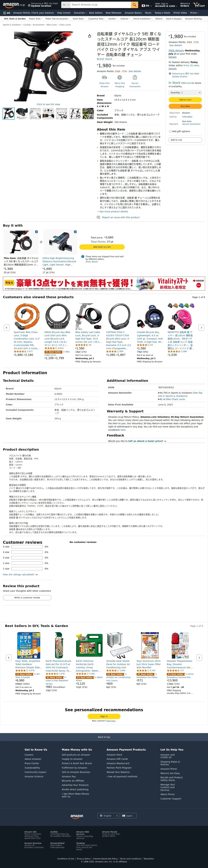Open Groceries nav menu
The height and width of the screenshot is (868, 208).
pos(80,13)
